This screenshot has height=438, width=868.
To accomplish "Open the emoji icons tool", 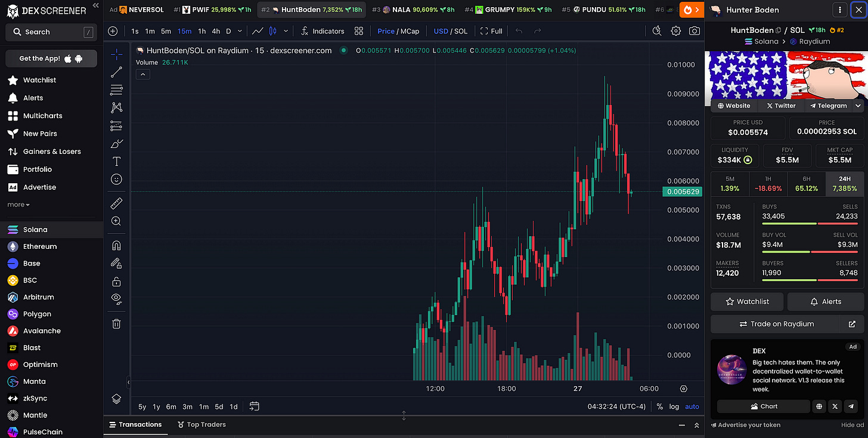I will click(x=116, y=179).
